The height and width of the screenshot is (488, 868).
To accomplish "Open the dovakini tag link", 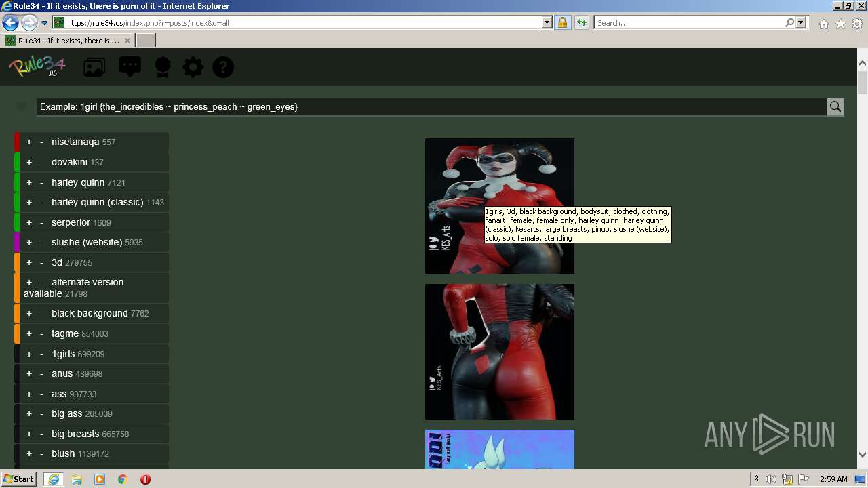I will point(69,162).
